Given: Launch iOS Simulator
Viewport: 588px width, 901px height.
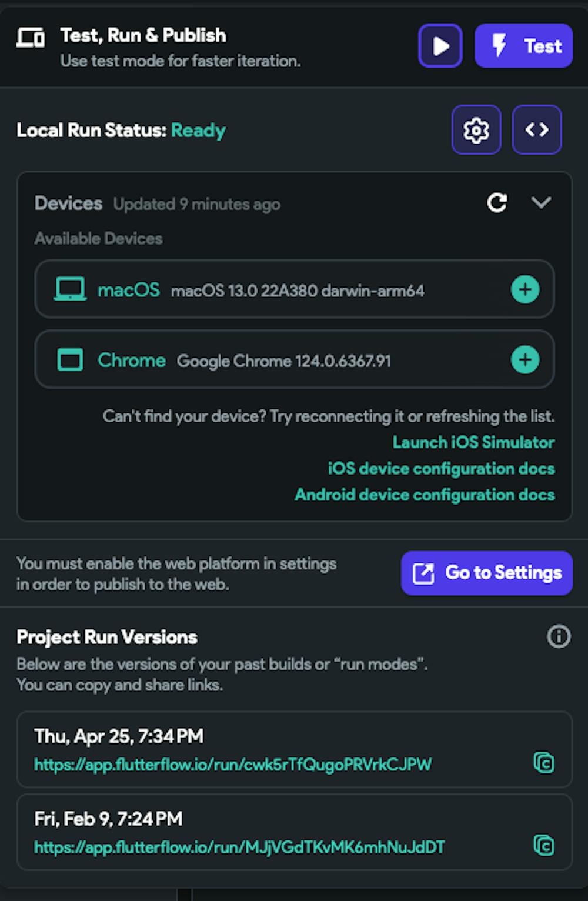Looking at the screenshot, I should click(x=473, y=442).
